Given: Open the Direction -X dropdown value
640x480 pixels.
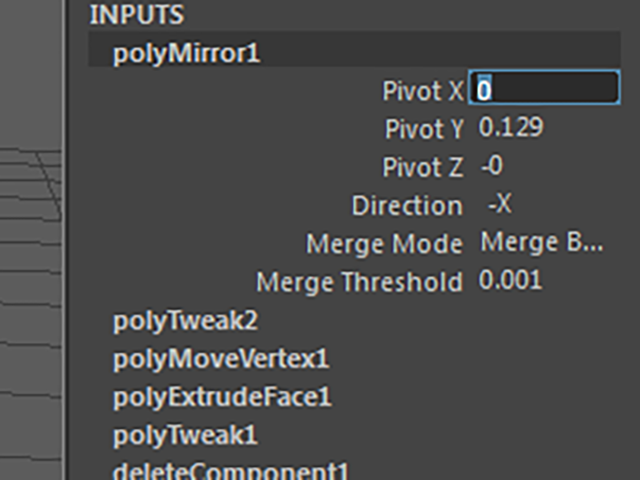Looking at the screenshot, I should [x=500, y=203].
